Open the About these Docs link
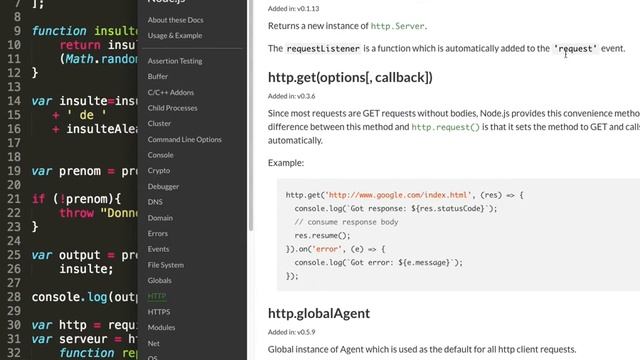The image size is (640, 360). point(176,20)
